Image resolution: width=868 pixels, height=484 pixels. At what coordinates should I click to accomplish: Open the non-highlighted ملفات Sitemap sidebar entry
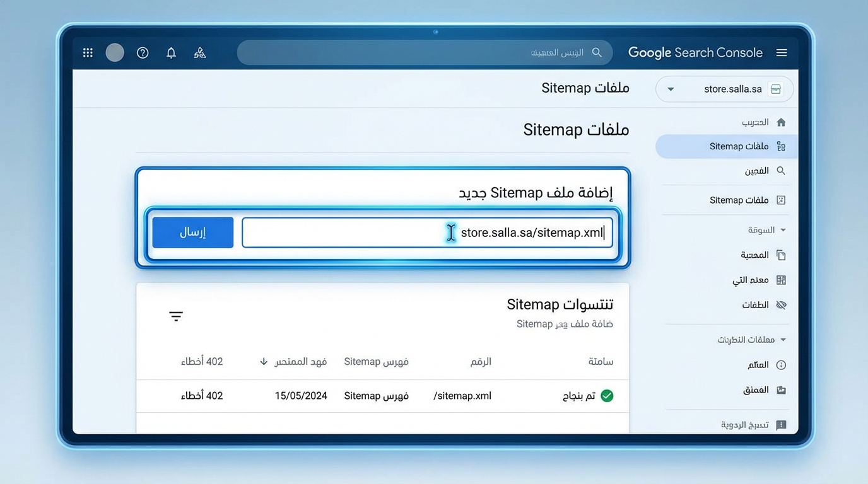739,200
